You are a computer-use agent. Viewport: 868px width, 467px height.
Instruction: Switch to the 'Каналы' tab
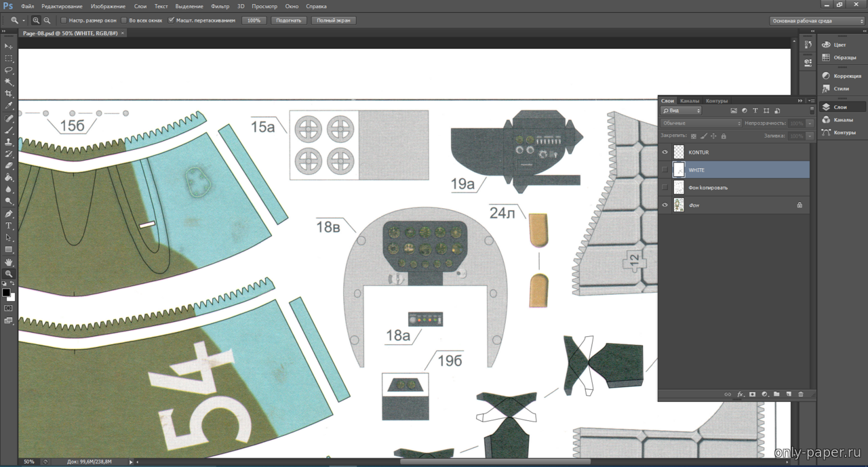click(x=690, y=101)
